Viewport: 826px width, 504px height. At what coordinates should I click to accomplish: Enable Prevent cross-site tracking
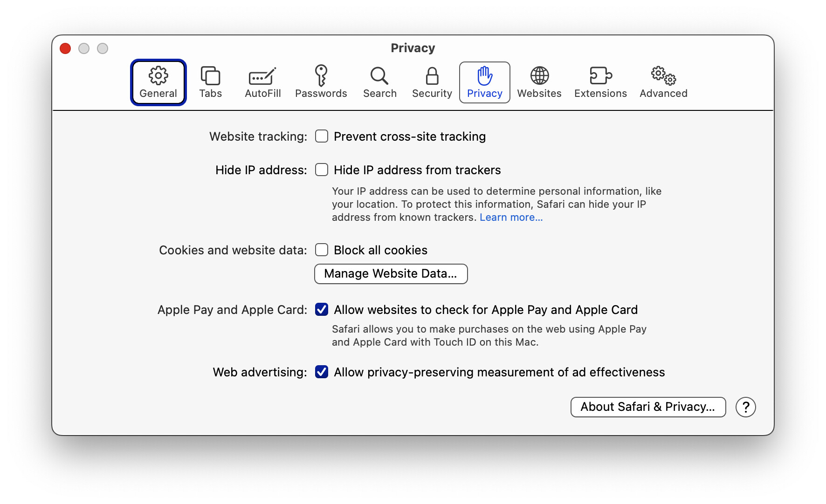point(322,136)
